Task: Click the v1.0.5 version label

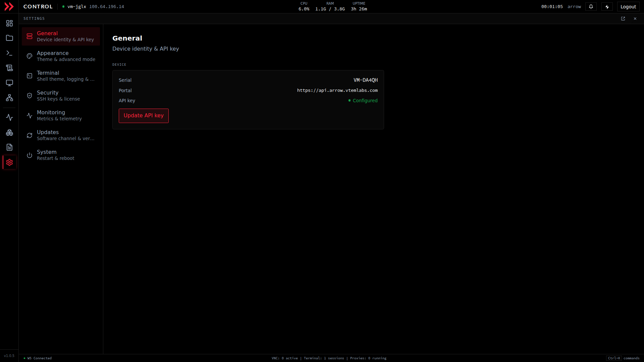Action: (9, 356)
